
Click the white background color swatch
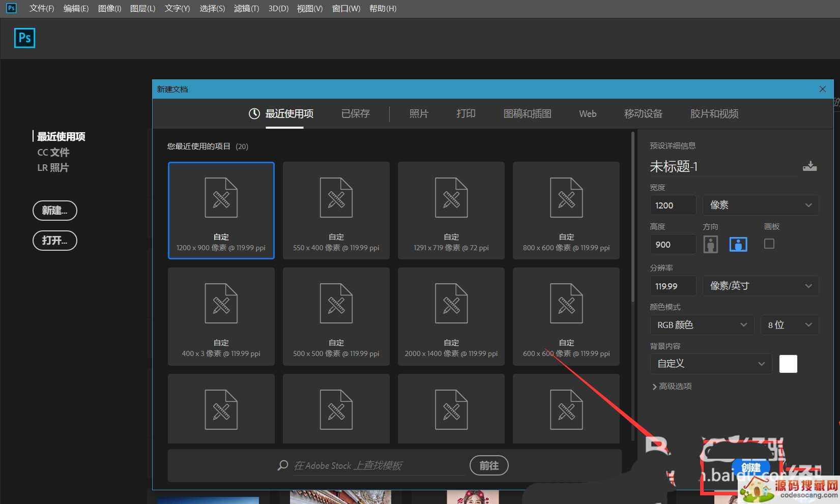click(x=788, y=364)
